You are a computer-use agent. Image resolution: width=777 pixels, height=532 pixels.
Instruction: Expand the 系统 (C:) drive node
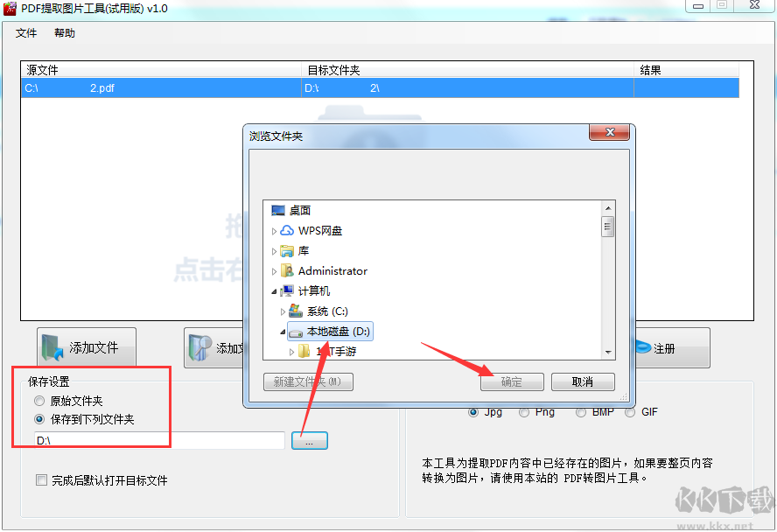click(283, 311)
